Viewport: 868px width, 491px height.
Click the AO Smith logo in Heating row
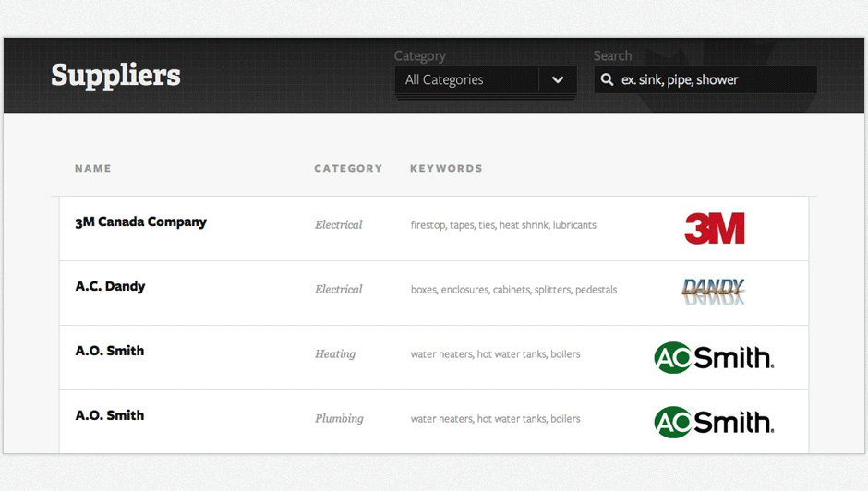(714, 357)
